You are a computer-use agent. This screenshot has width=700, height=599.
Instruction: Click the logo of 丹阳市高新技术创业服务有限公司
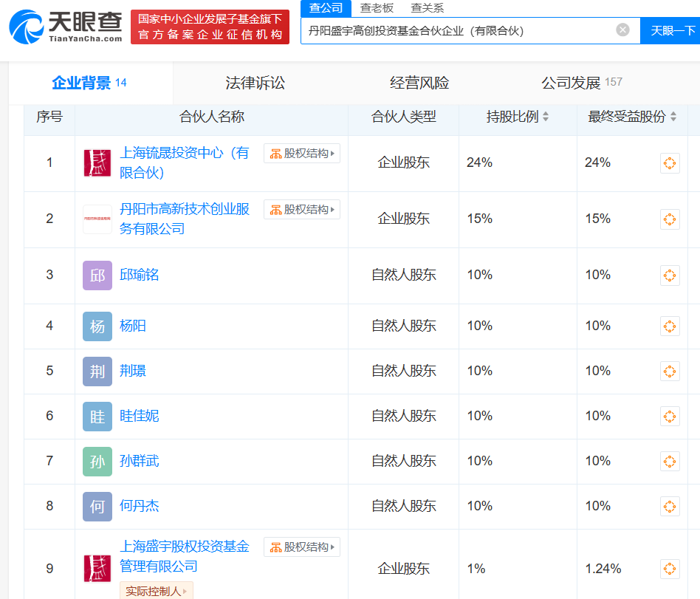click(97, 219)
